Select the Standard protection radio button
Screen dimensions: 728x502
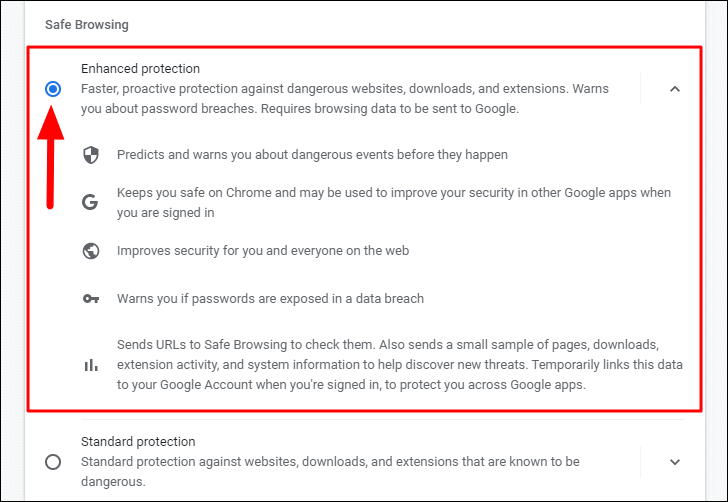[53, 462]
